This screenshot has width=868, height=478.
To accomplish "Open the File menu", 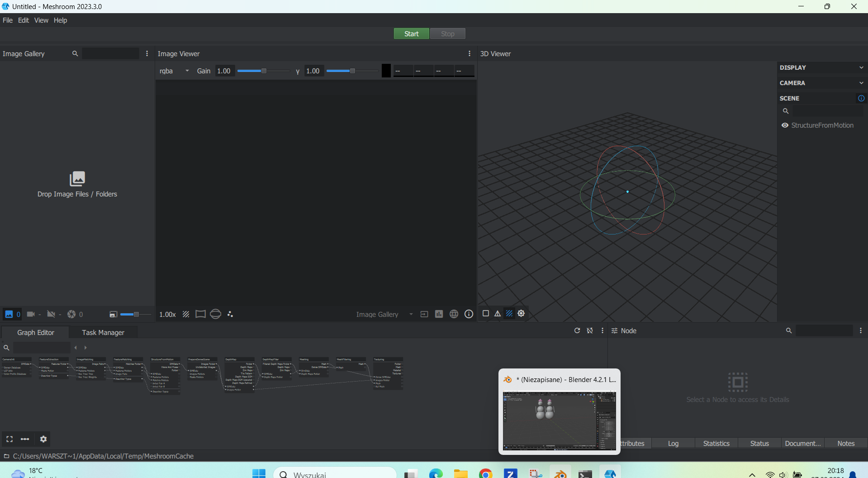I will 8,20.
